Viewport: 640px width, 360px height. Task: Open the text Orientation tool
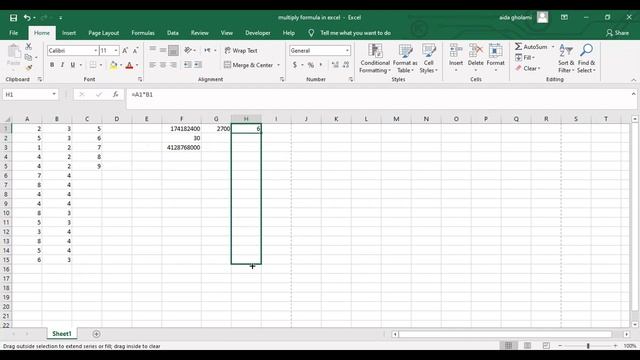point(188,50)
